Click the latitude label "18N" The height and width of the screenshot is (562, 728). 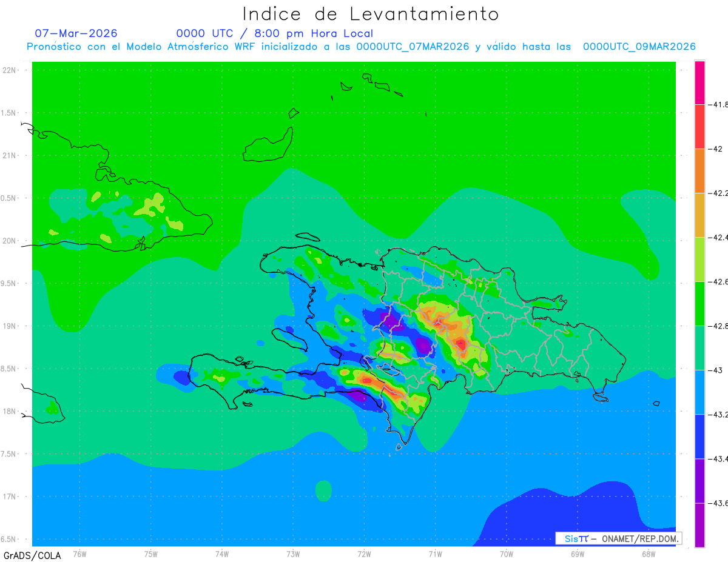(x=9, y=412)
